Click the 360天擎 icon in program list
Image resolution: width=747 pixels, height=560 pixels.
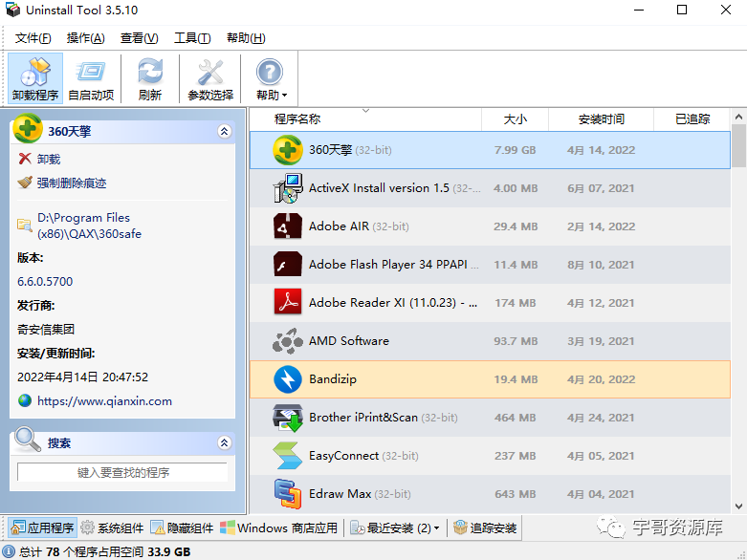[x=287, y=150]
